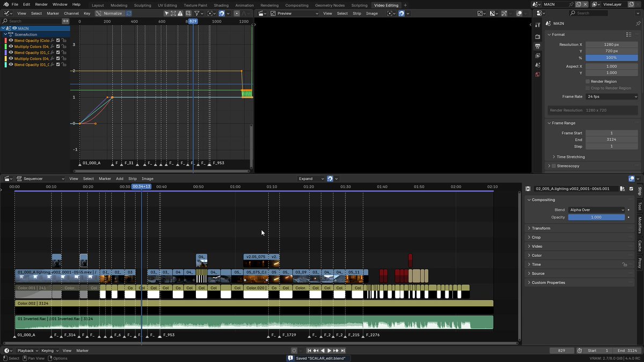Click the Frame Range End 3124 field
The width and height of the screenshot is (644, 362).
[611, 139]
